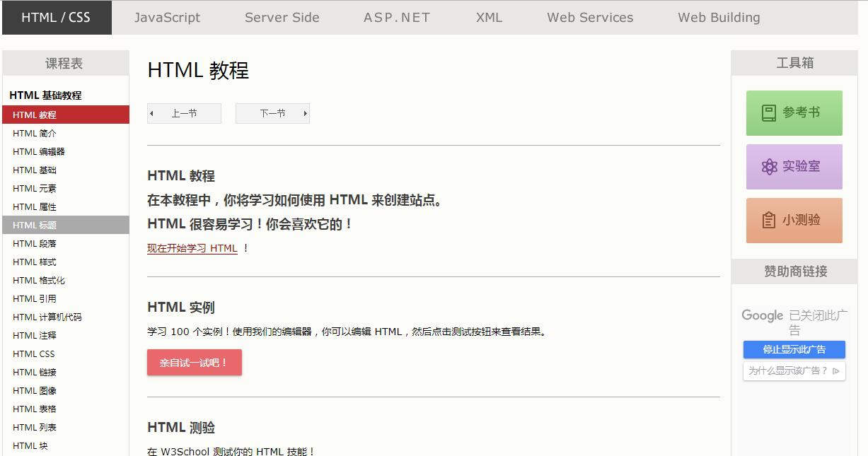
Task: Open the 参考书 reference book tool
Action: click(793, 112)
